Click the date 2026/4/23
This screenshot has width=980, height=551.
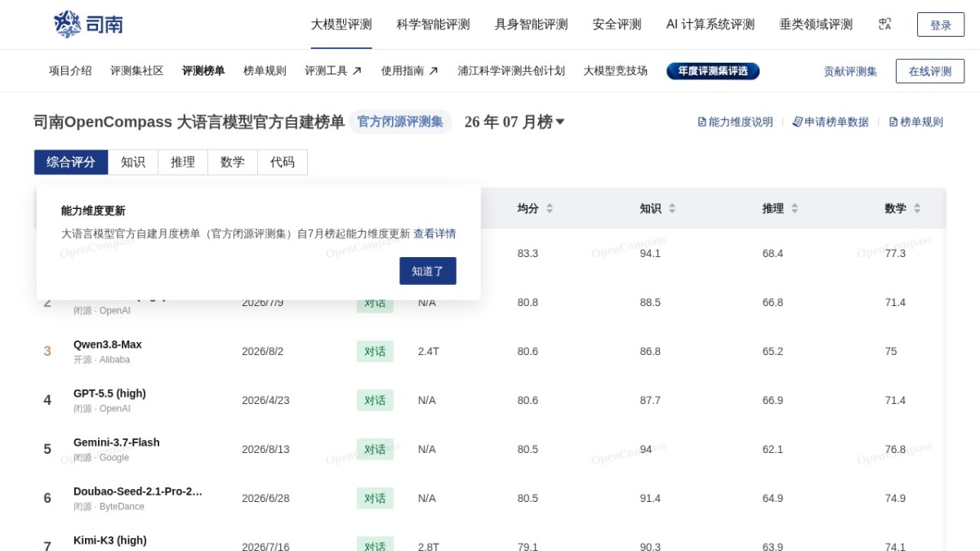(265, 400)
